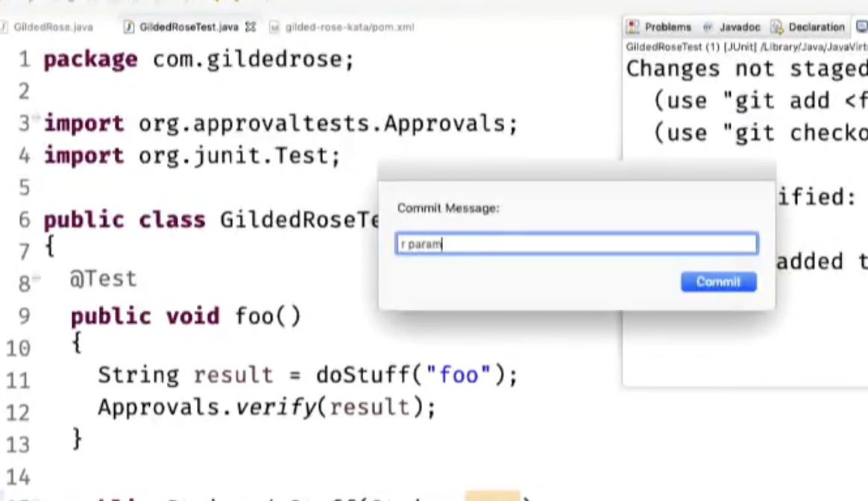Focus the Commit Message input field

(x=576, y=244)
